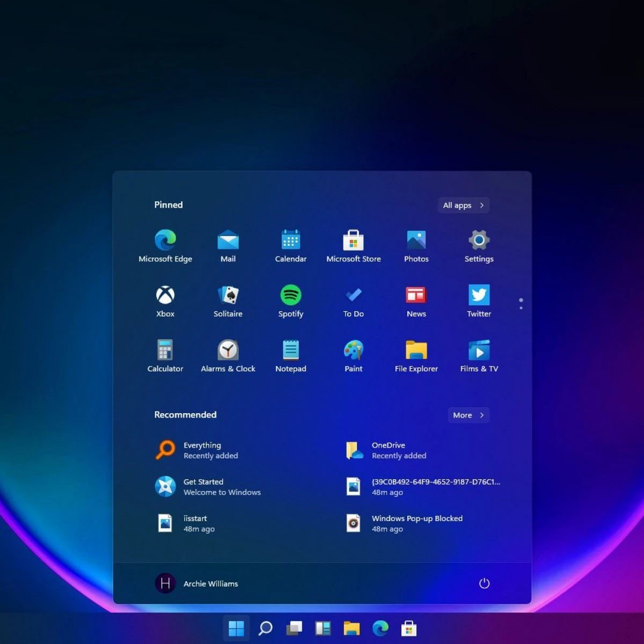Open Solitaire card game
The image size is (644, 644).
(228, 301)
